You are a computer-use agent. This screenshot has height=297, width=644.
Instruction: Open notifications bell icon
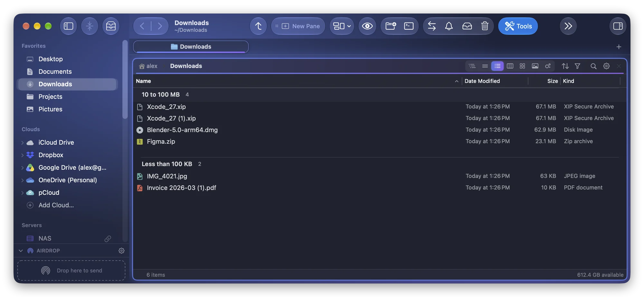[449, 26]
